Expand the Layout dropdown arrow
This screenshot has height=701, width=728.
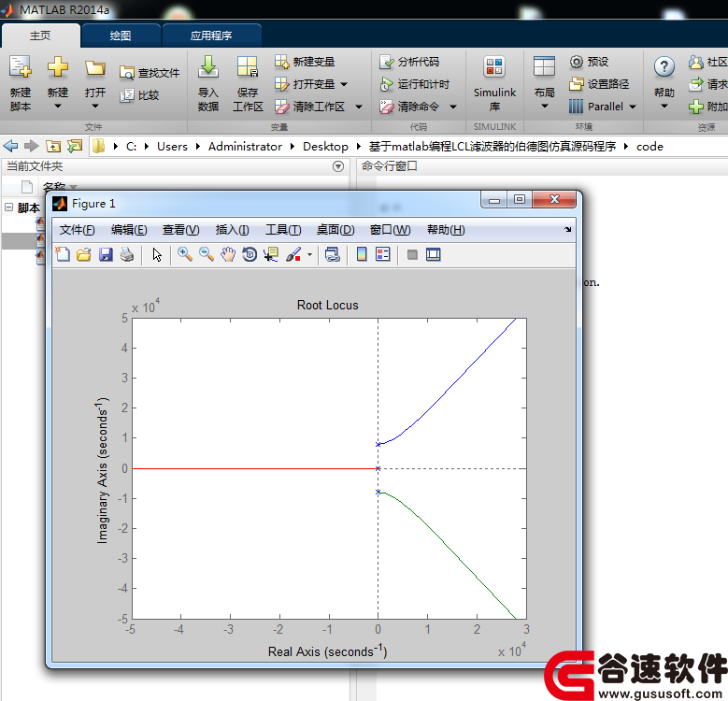click(x=544, y=106)
